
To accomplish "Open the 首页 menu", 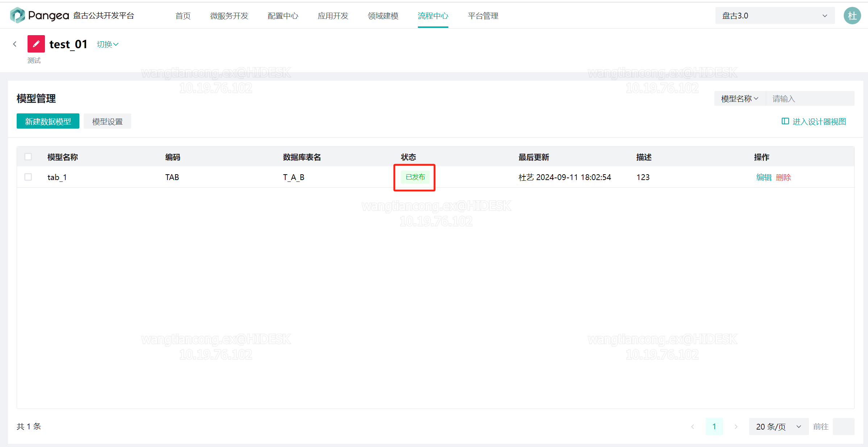I will [183, 16].
